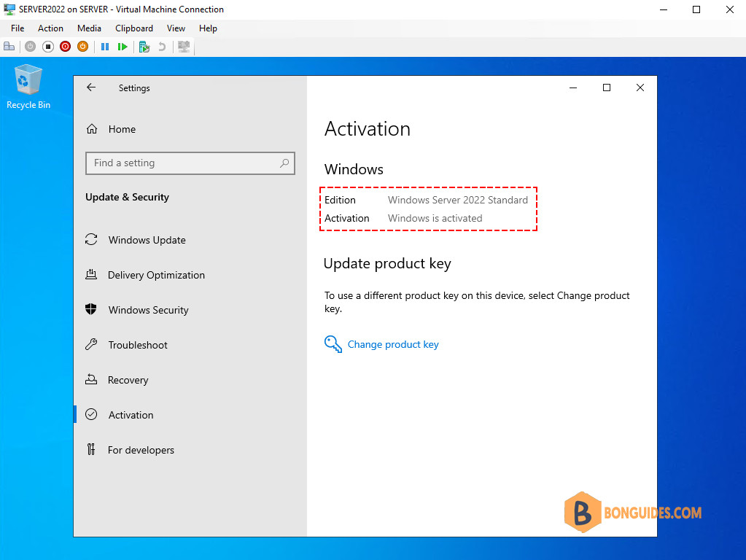Screen dimensions: 746x560
Task: Click the For developers tools icon
Action: click(91, 449)
